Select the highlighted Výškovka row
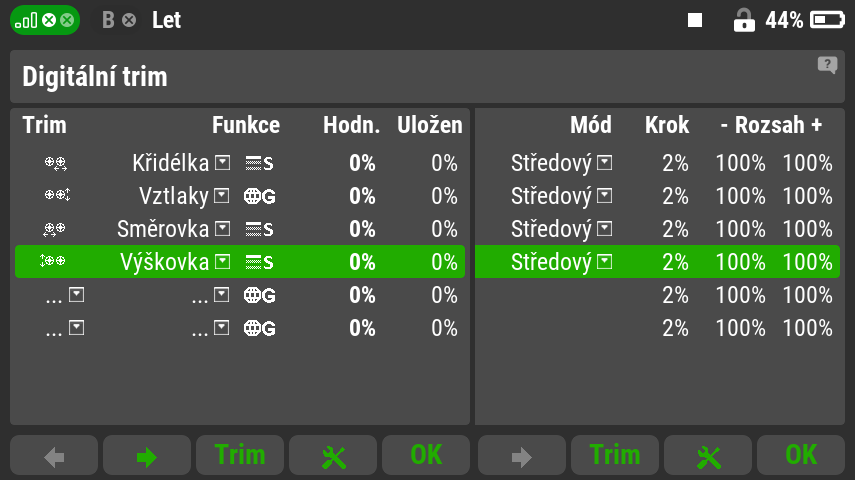 240,262
